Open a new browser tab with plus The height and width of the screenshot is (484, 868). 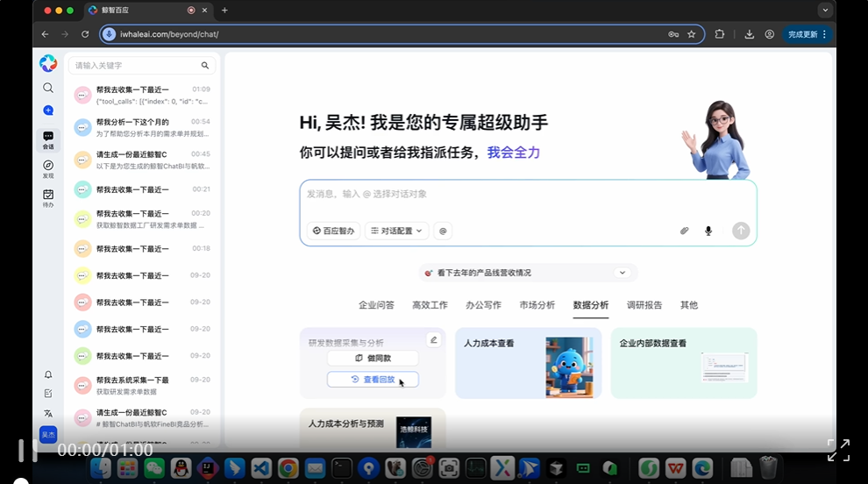pos(224,10)
